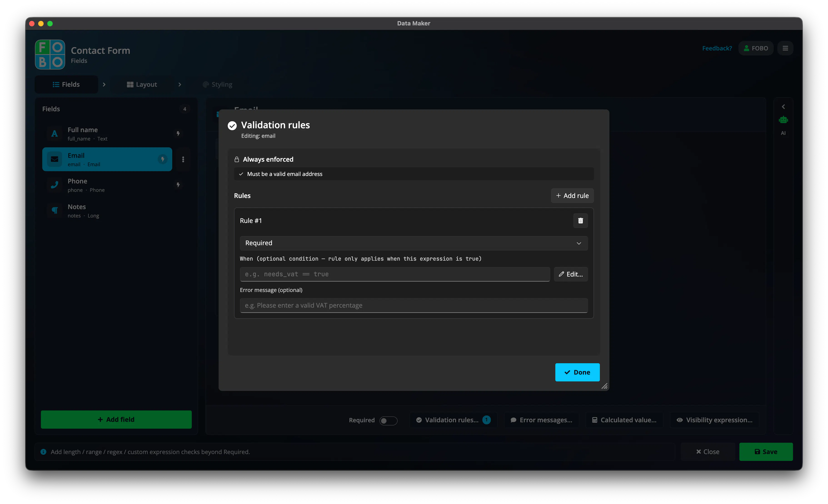Image resolution: width=828 pixels, height=504 pixels.
Task: Open the AI assistant robot icon
Action: (783, 120)
